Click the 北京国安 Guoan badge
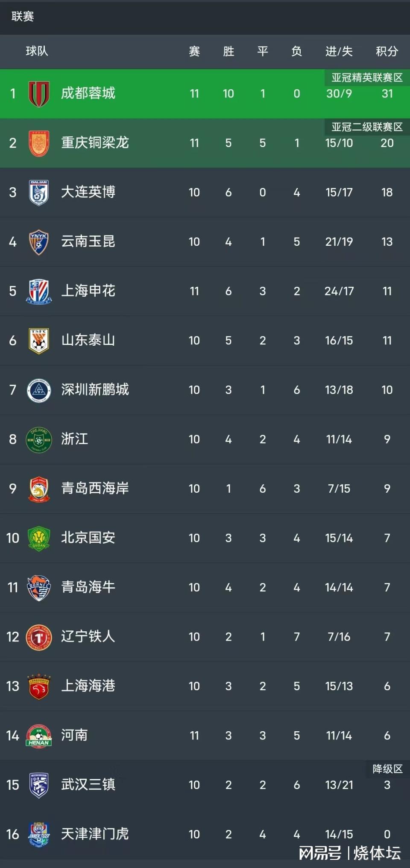410x868 pixels. [x=39, y=538]
